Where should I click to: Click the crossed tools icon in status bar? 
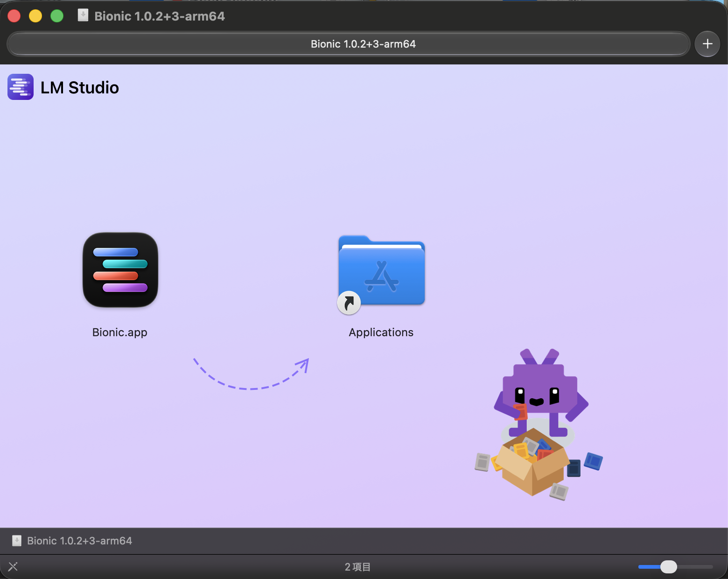13,566
